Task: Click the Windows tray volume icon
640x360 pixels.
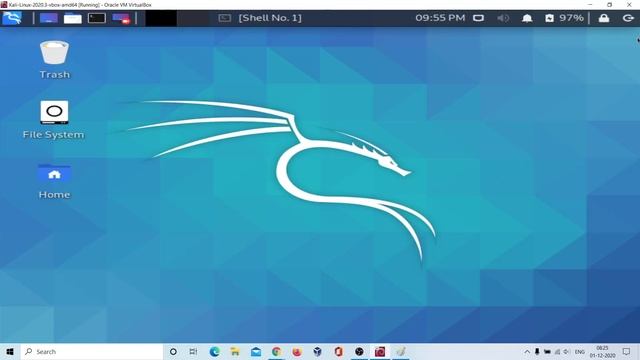Action: pyautogui.click(x=567, y=351)
